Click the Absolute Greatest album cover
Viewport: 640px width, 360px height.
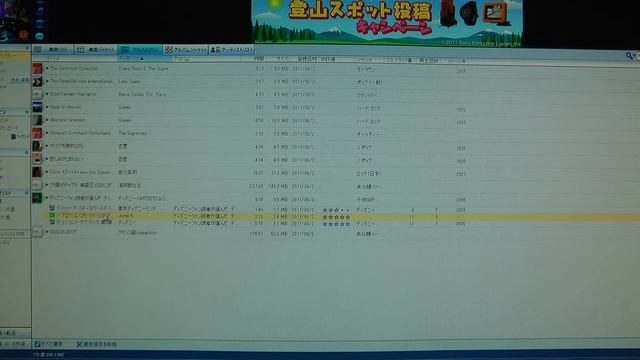(x=37, y=120)
